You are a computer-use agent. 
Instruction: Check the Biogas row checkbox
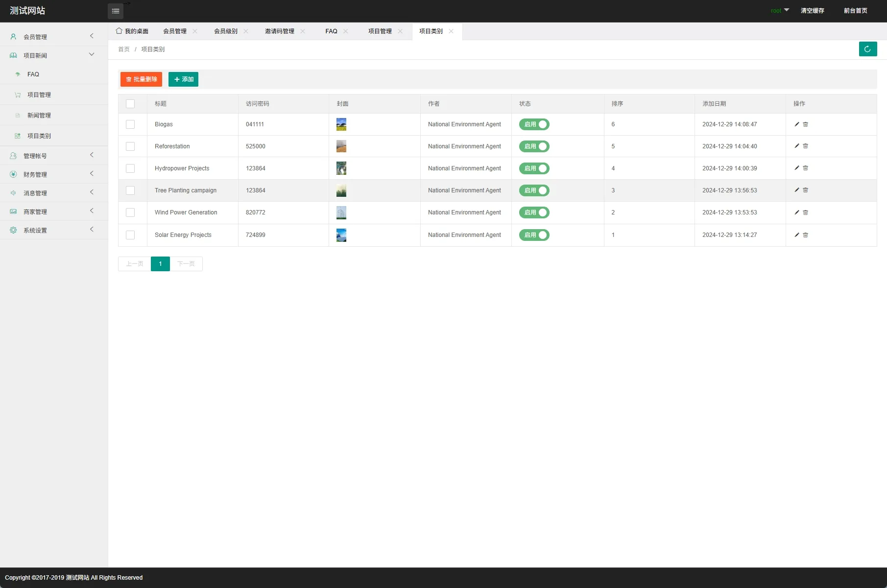[x=130, y=124]
